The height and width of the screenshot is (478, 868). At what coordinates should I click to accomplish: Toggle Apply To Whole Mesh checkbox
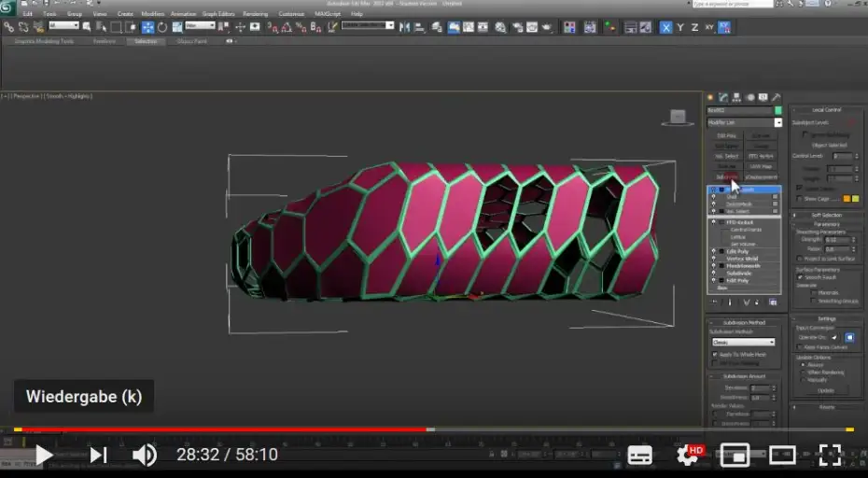715,355
